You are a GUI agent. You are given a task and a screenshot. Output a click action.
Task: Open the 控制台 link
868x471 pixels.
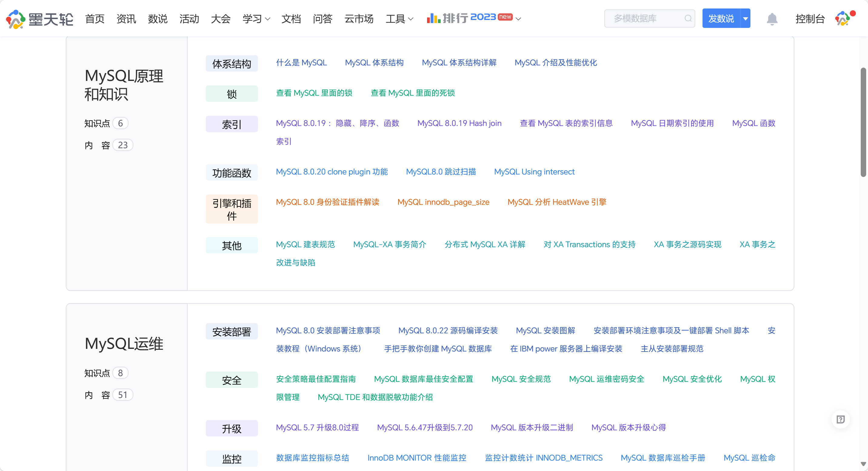click(810, 18)
